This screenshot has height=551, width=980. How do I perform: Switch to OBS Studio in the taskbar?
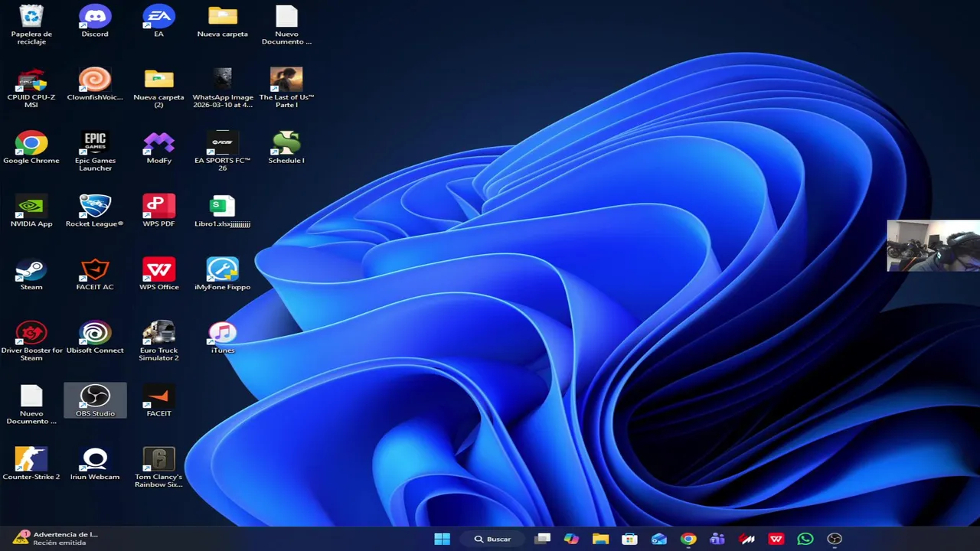point(835,539)
